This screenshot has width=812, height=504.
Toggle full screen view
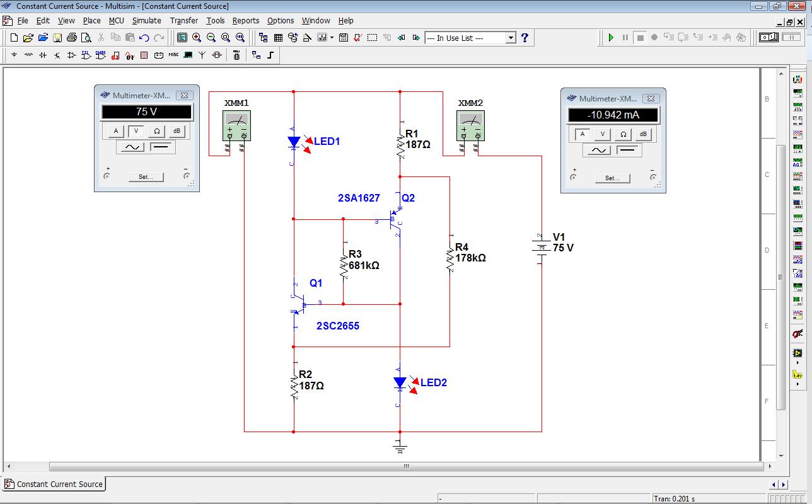[x=182, y=38]
